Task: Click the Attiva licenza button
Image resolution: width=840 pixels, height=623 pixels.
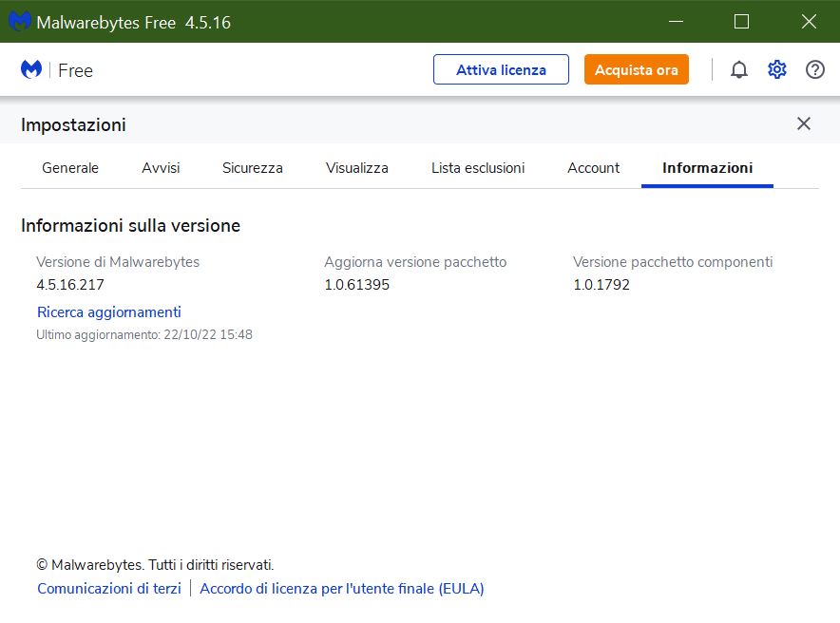Action: [501, 69]
